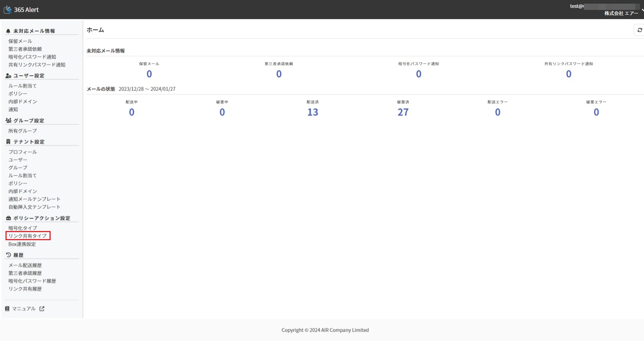Click the history icon beside 履歴
The height and width of the screenshot is (357, 644).
pyautogui.click(x=8, y=255)
